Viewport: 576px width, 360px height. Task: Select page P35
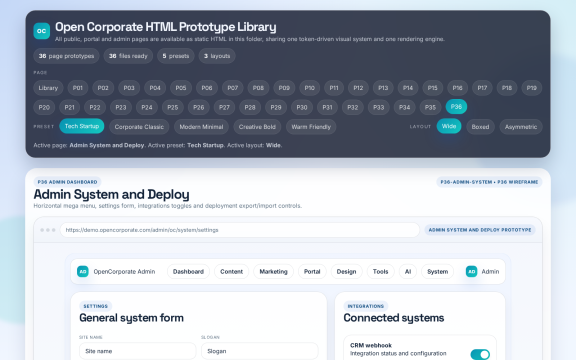(x=431, y=107)
